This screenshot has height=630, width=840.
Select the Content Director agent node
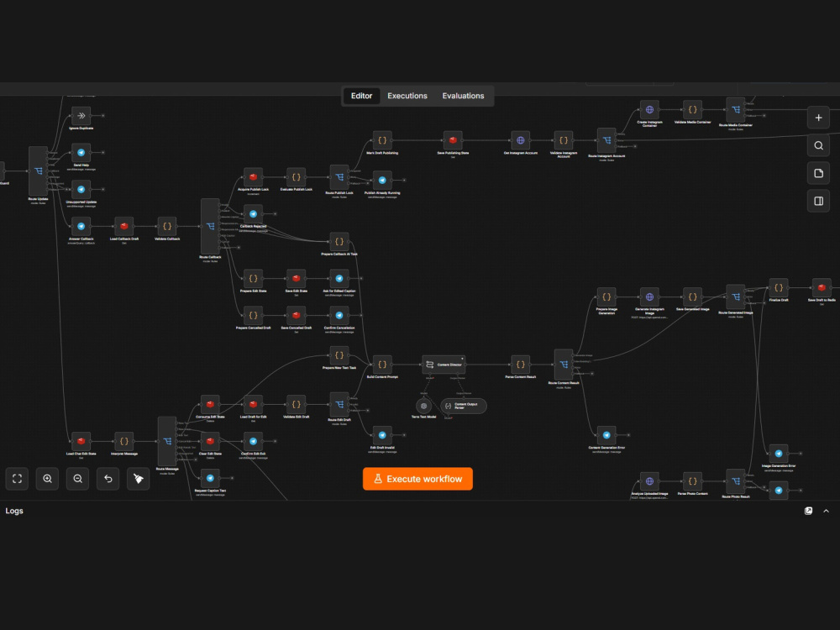point(444,365)
